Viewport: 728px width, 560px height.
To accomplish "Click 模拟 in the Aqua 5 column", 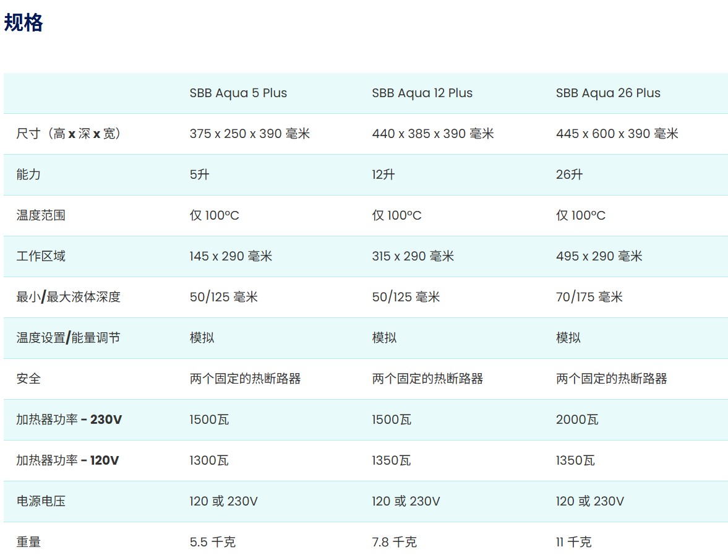I will (x=202, y=338).
